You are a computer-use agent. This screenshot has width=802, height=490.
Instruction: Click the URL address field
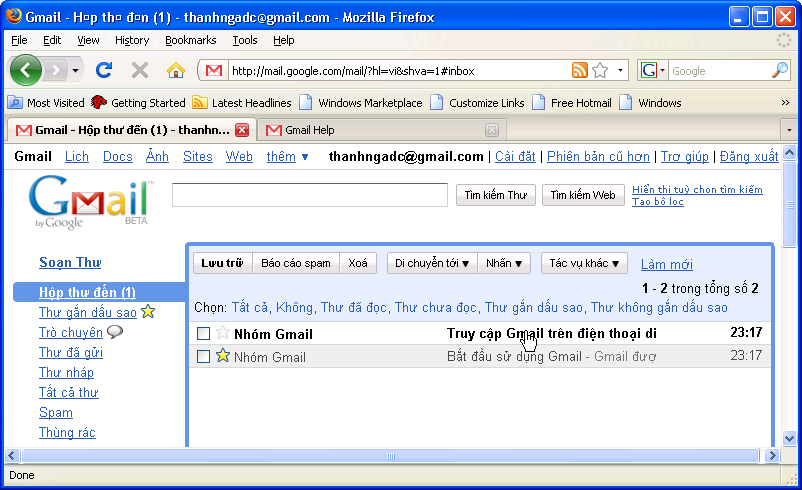pyautogui.click(x=399, y=71)
